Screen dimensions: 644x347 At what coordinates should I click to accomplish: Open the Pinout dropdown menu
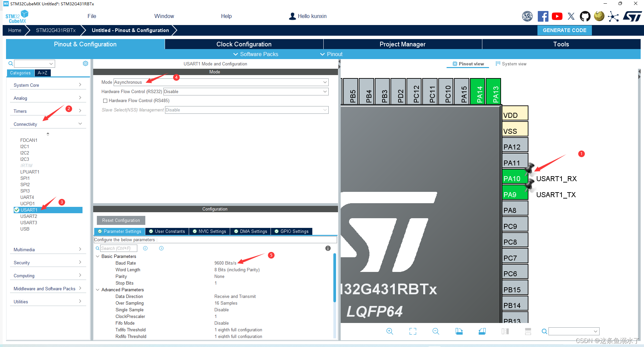[x=331, y=54]
